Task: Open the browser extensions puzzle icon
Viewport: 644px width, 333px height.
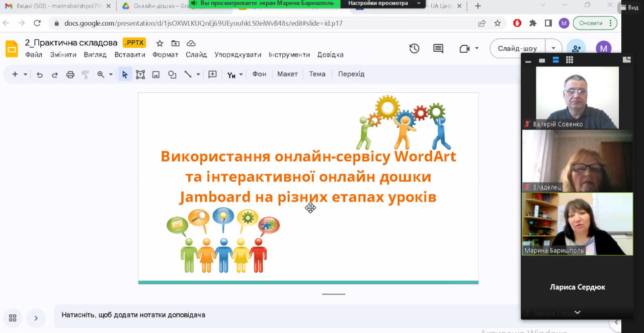Action: [533, 23]
